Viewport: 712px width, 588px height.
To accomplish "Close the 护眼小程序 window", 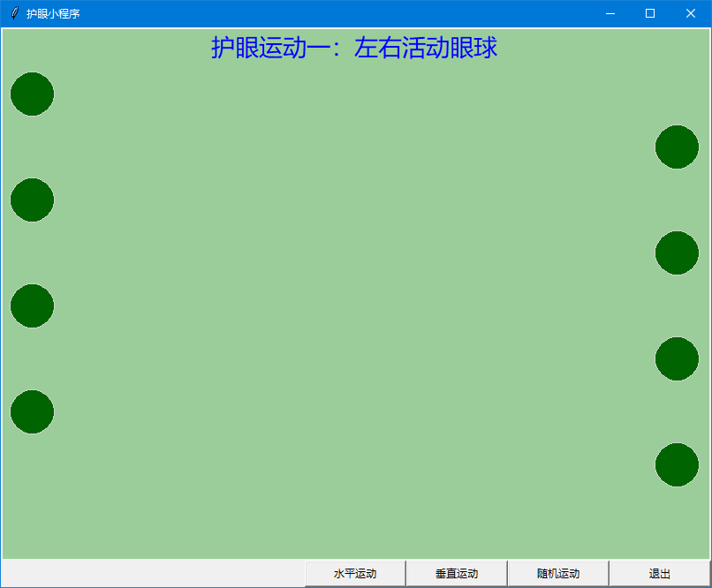I will point(691,13).
